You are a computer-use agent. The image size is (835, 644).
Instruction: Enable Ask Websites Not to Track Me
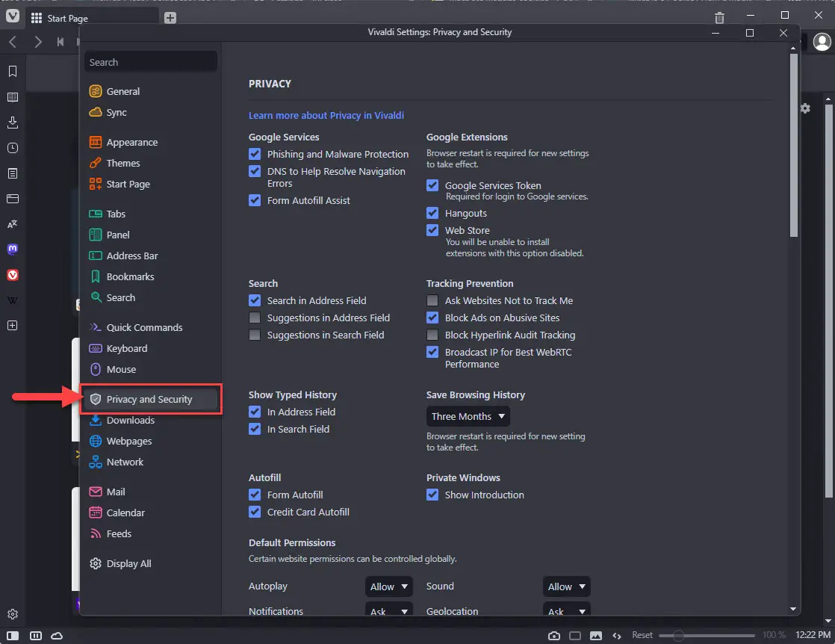coord(432,301)
